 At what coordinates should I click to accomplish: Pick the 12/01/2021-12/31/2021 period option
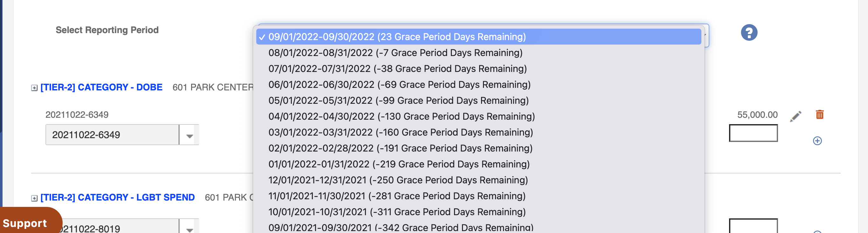pyautogui.click(x=479, y=180)
